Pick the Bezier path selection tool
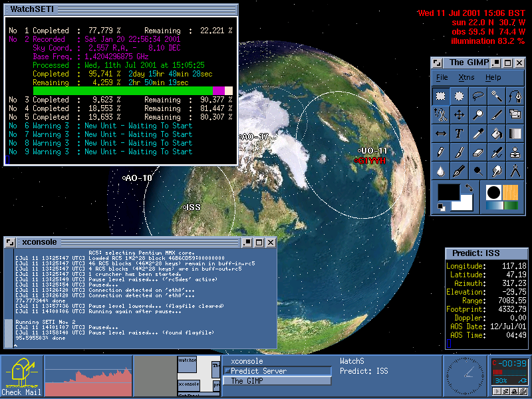The width and height of the screenshot is (532, 399). [x=515, y=96]
